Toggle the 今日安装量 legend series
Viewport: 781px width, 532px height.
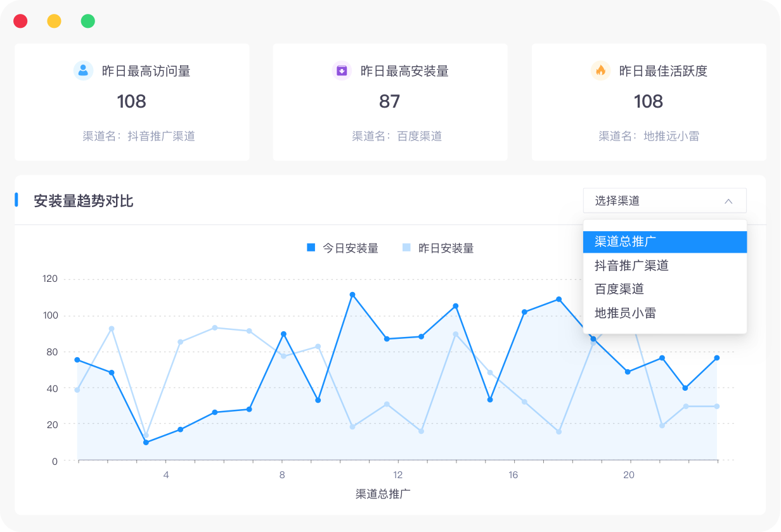click(342, 248)
